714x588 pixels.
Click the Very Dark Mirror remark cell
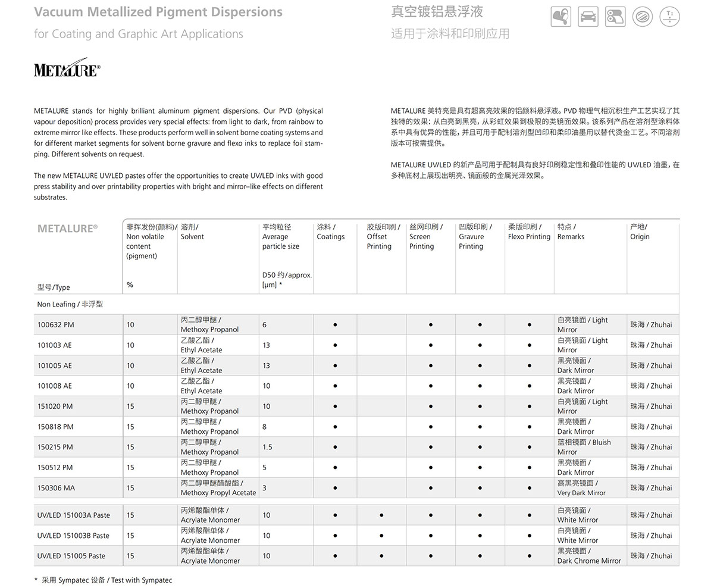tap(581, 488)
